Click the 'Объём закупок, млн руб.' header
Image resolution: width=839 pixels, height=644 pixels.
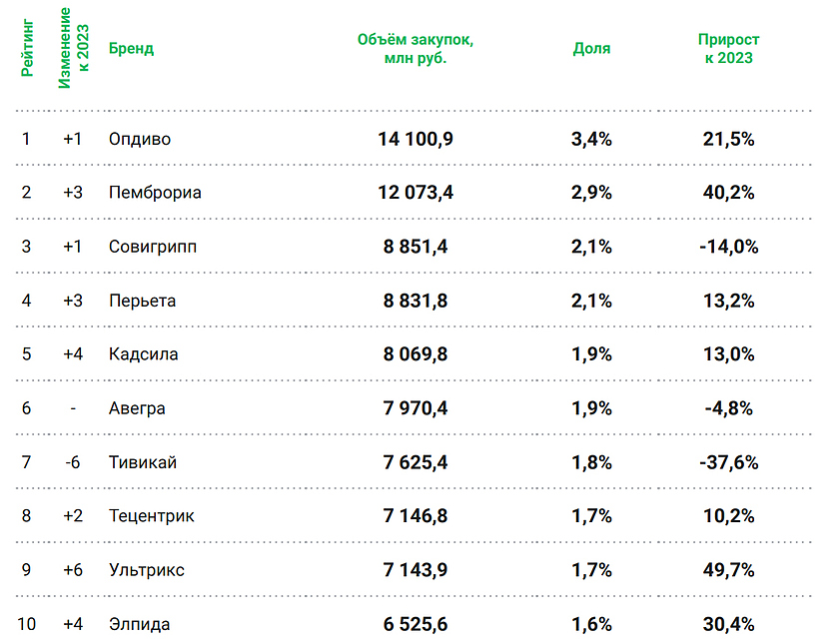(415, 49)
